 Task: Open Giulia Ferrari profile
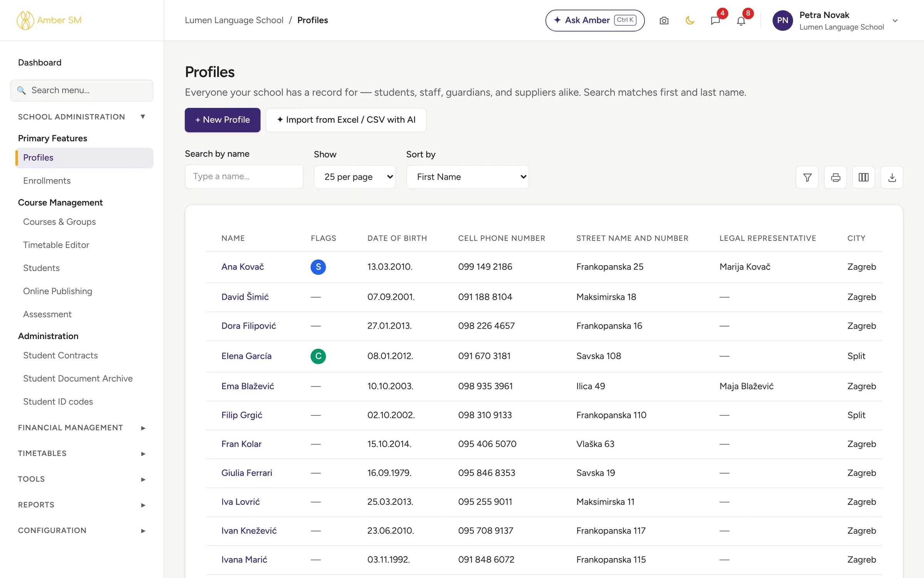tap(247, 473)
